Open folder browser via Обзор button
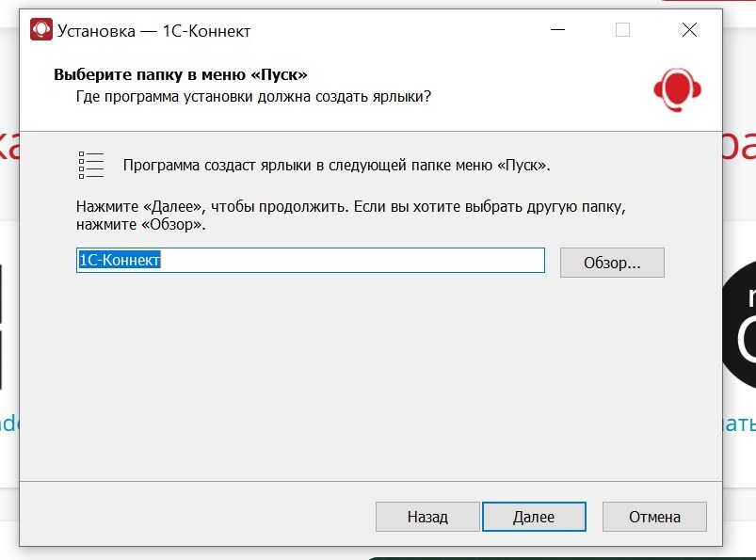The width and height of the screenshot is (756, 560). tap(612, 263)
